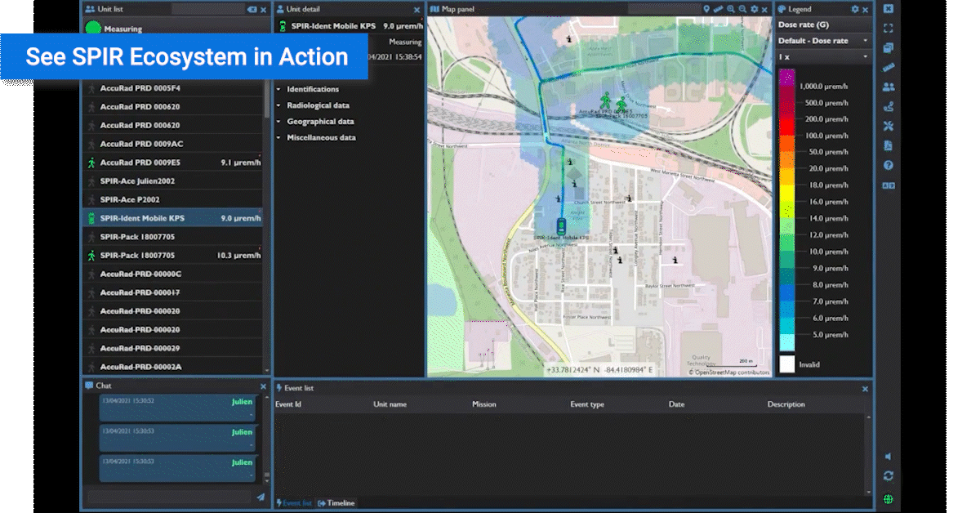Image resolution: width=980 pixels, height=513 pixels.
Task: Click the refresh sync icon in sidebar
Action: 889,476
